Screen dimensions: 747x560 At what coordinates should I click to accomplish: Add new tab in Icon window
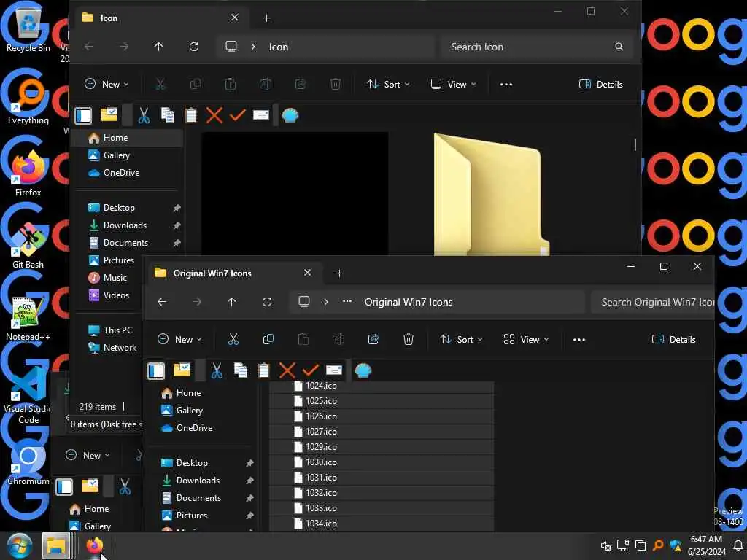(x=267, y=18)
